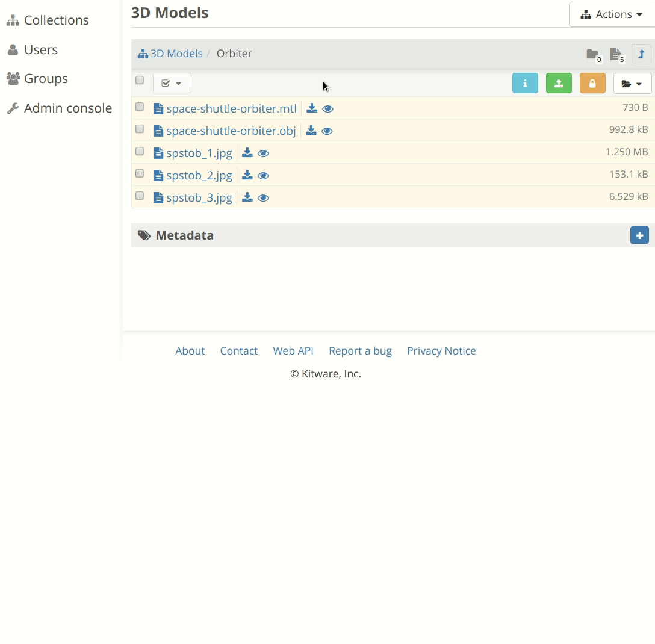
Task: Open the Web API footer link
Action: (293, 351)
